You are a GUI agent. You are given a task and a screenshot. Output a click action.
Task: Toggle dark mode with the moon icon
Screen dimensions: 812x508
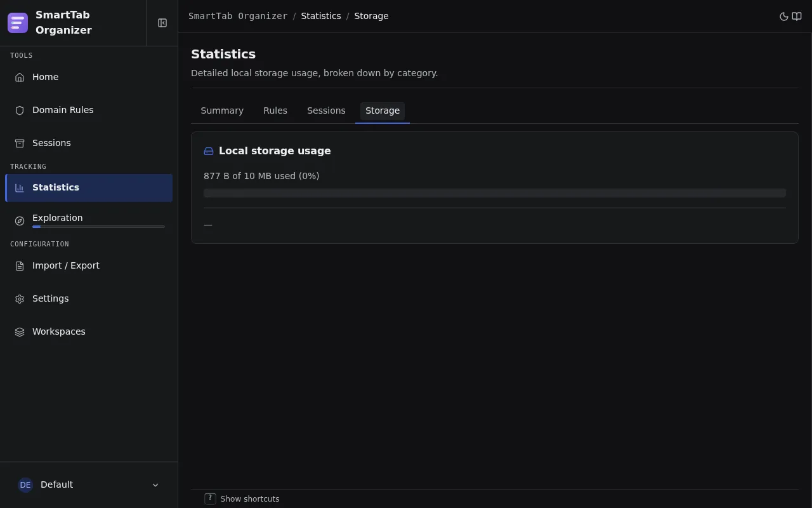(x=784, y=17)
